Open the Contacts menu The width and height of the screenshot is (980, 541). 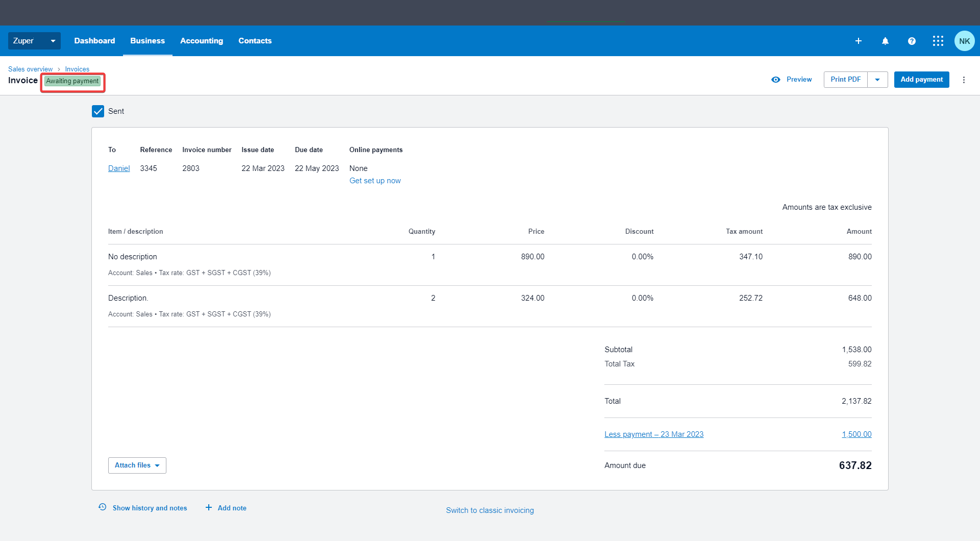(x=255, y=41)
